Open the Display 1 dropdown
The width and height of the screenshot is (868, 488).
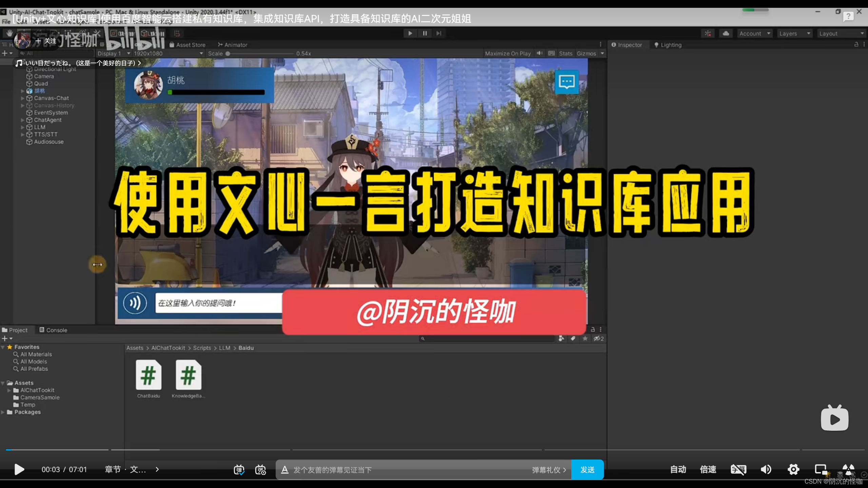114,54
